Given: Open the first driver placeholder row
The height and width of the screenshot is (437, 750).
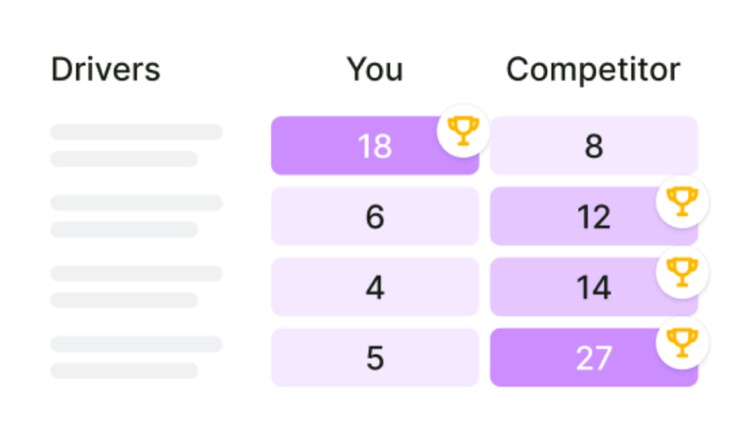Looking at the screenshot, I should click(x=136, y=145).
